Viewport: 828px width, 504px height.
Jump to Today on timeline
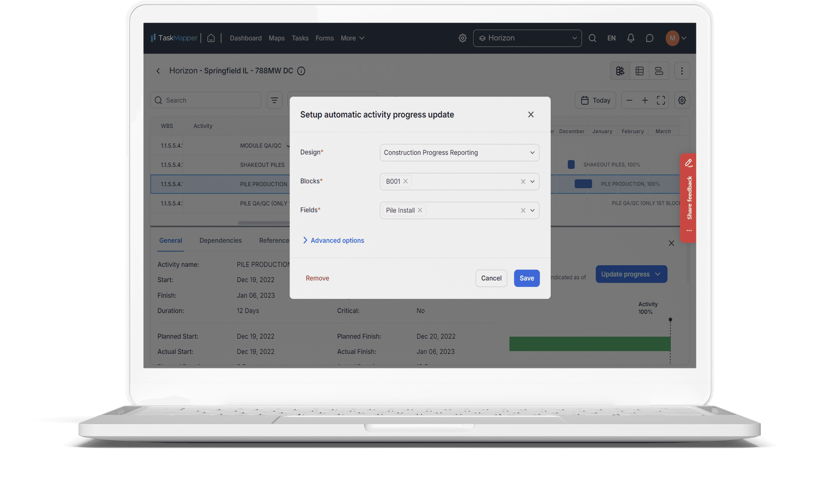[x=595, y=100]
